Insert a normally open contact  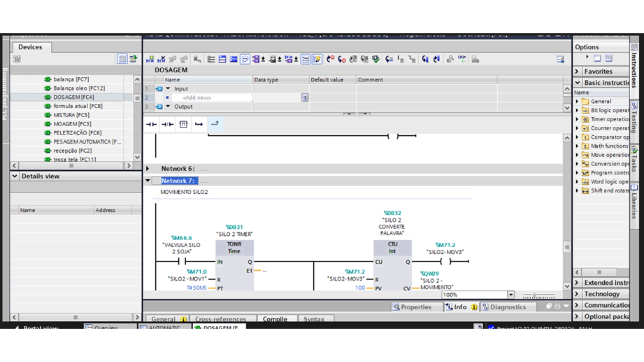[x=151, y=124]
